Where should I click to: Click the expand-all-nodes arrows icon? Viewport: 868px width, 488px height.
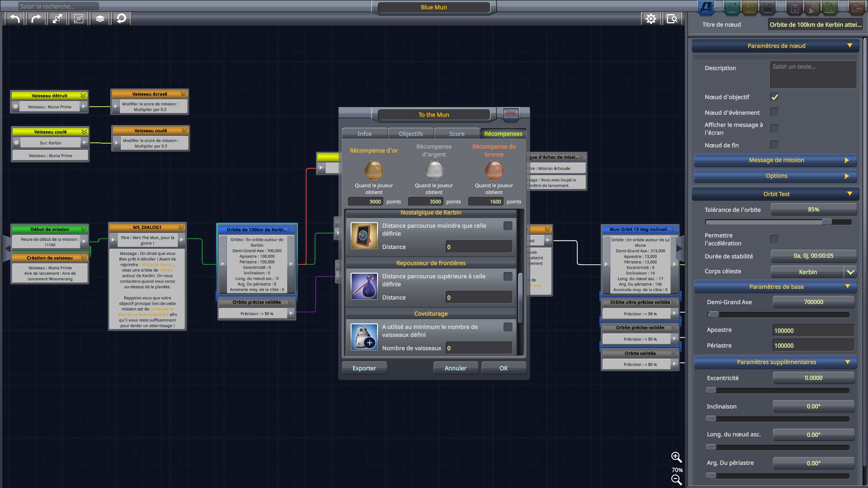(x=57, y=19)
